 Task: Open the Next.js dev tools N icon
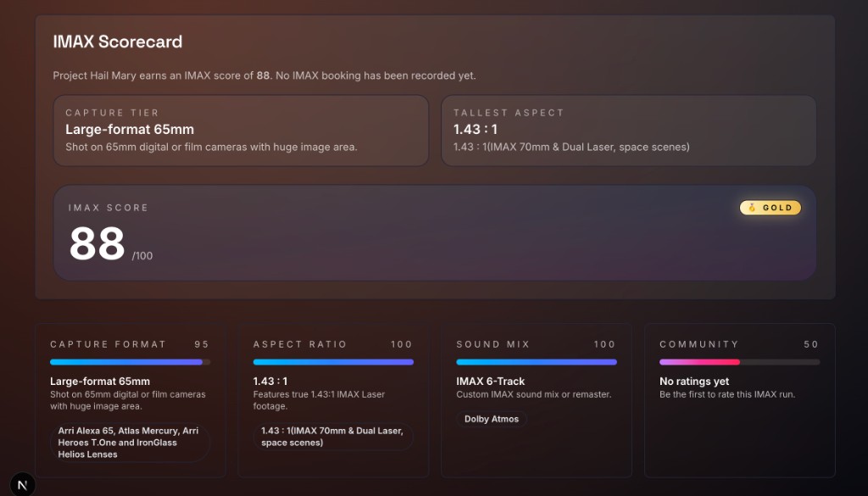[x=23, y=483]
